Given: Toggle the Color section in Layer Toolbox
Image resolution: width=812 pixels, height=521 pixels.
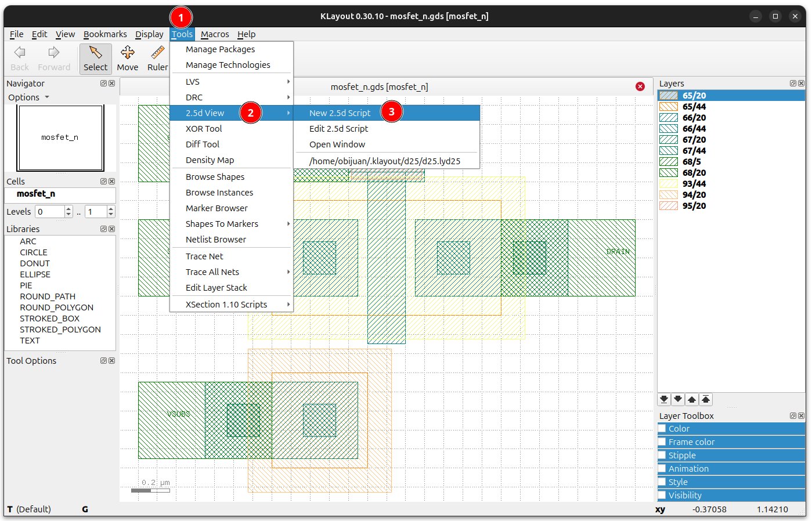Looking at the screenshot, I should 662,429.
